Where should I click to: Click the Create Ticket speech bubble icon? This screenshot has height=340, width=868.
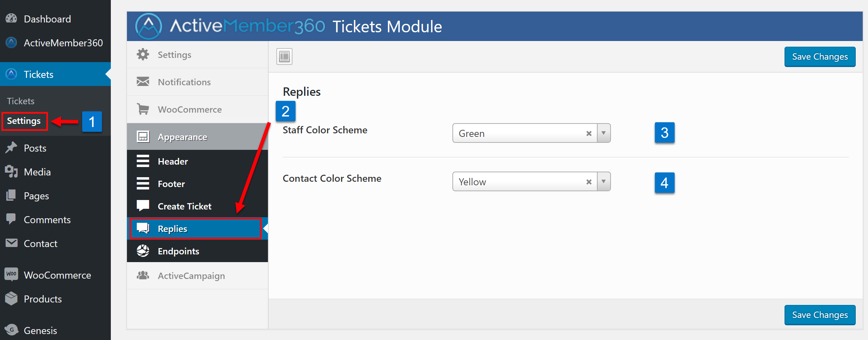(x=143, y=206)
